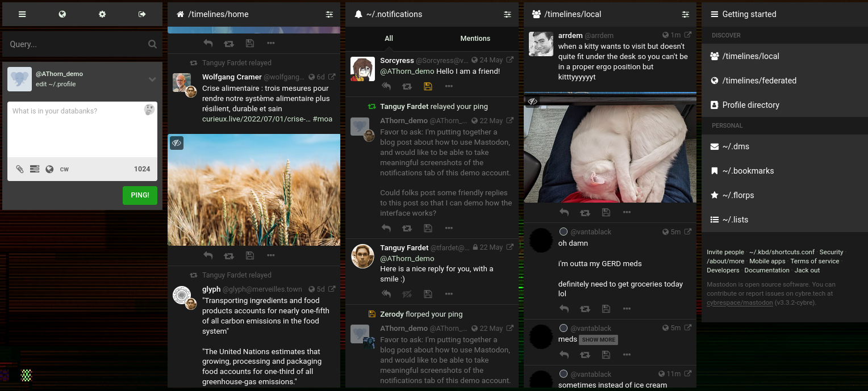Toggle the florp on Sorcyress's post

point(428,86)
